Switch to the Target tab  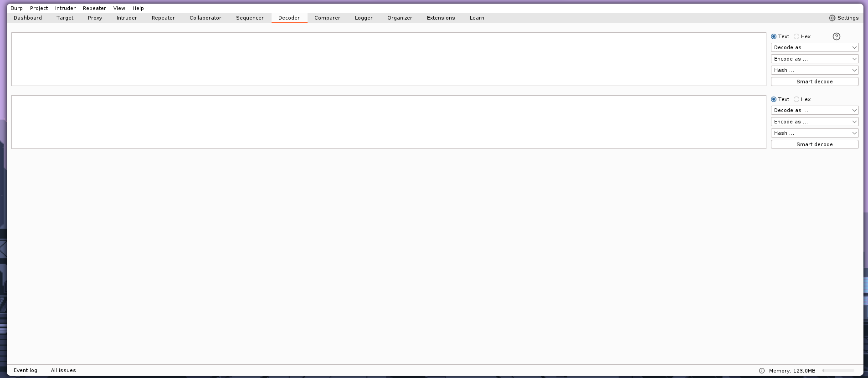pos(65,18)
